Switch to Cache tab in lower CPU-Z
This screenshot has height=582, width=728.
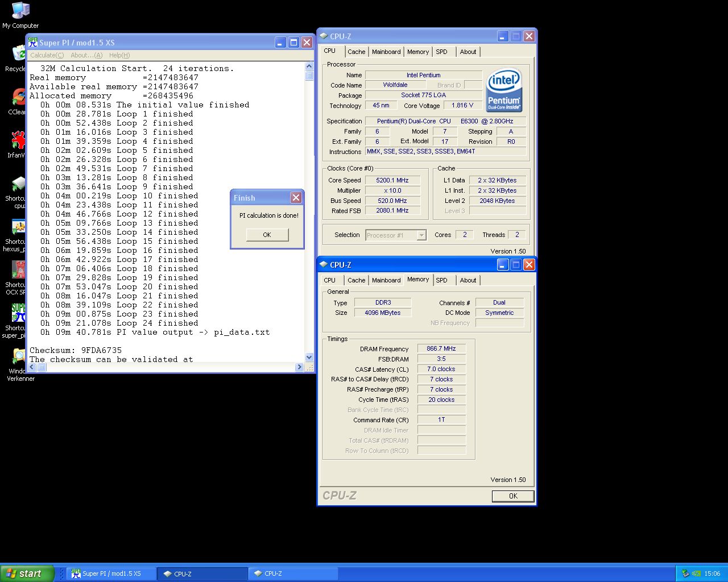tap(357, 280)
